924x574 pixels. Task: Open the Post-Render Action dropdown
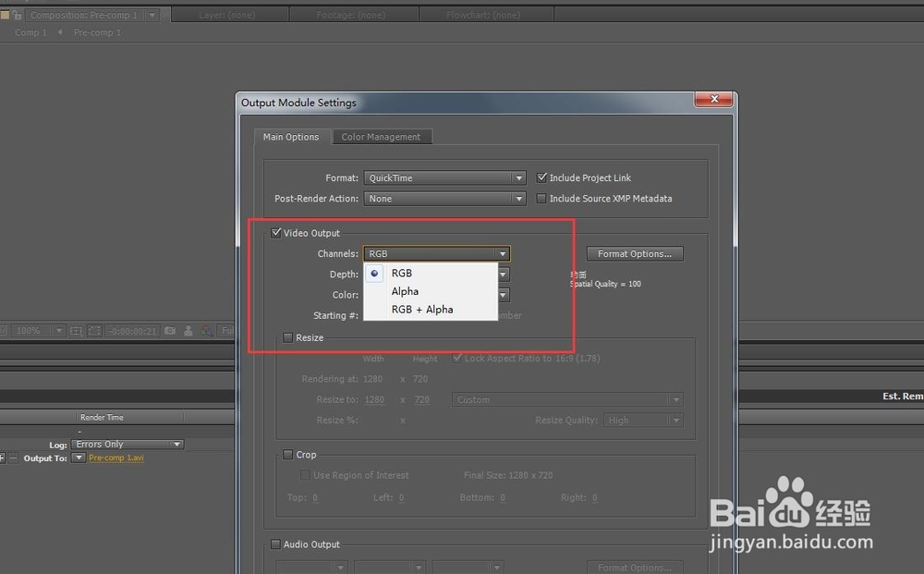(x=444, y=199)
